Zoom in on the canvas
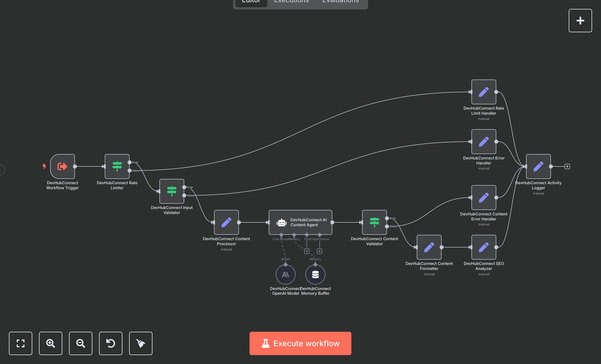 tap(51, 343)
